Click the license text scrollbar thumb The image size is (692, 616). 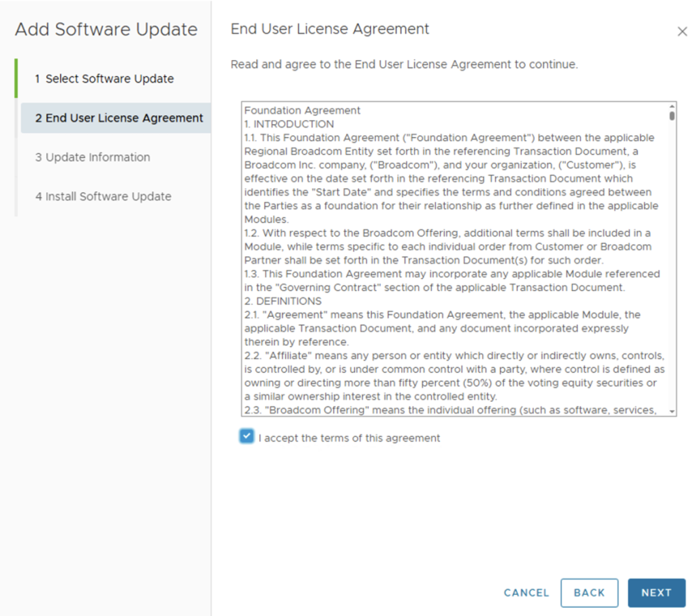pos(672,115)
